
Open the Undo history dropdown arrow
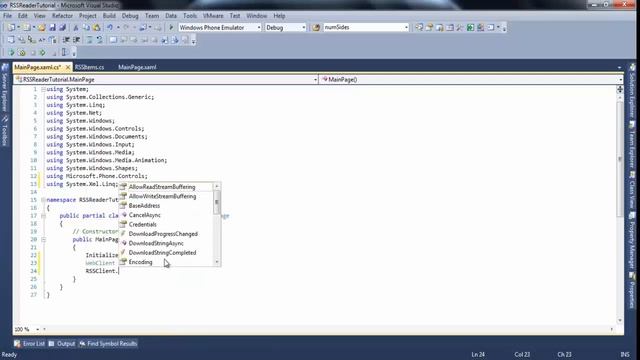pos(118,27)
